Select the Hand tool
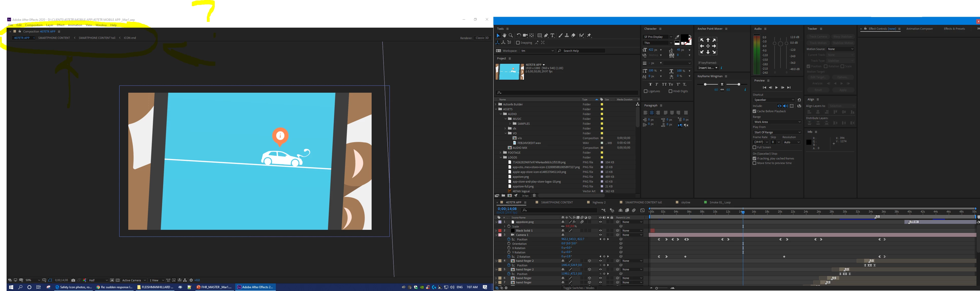Screen dimensions: 980x291 (x=504, y=36)
